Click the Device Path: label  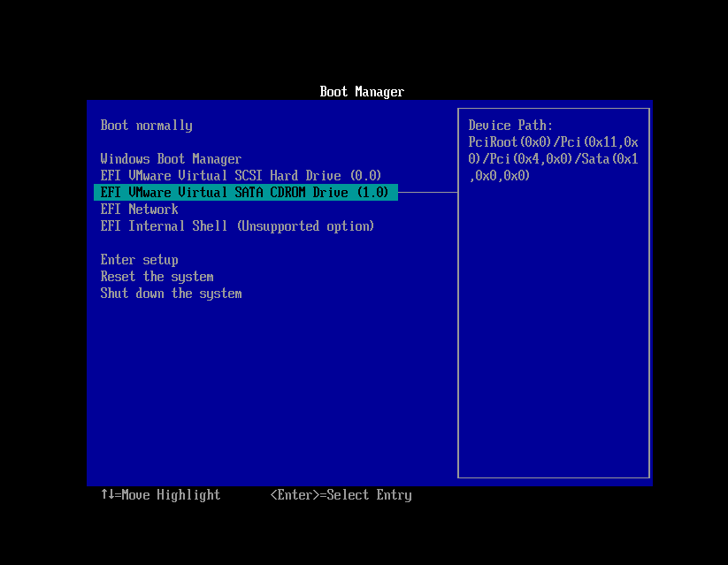(510, 126)
